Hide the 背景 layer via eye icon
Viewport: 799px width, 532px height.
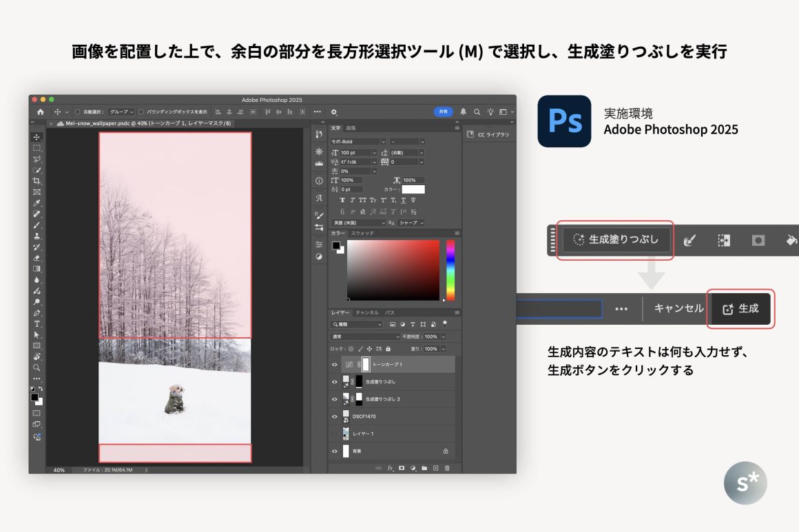[335, 451]
